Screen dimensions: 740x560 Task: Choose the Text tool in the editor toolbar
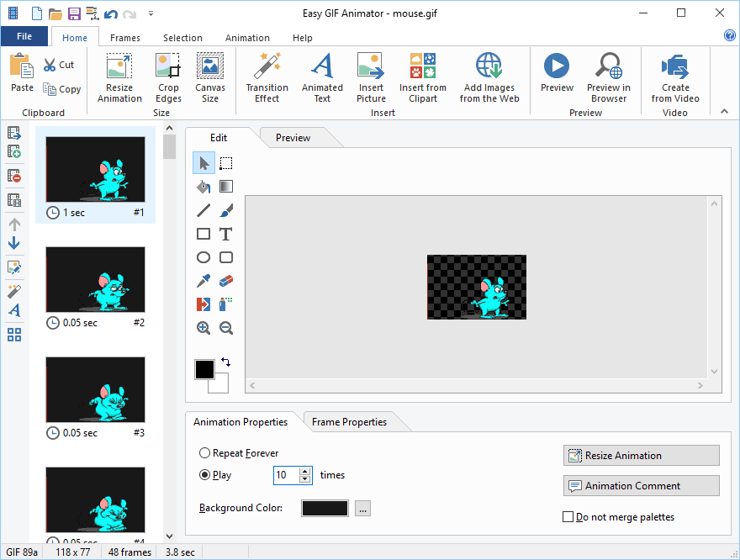tap(225, 233)
